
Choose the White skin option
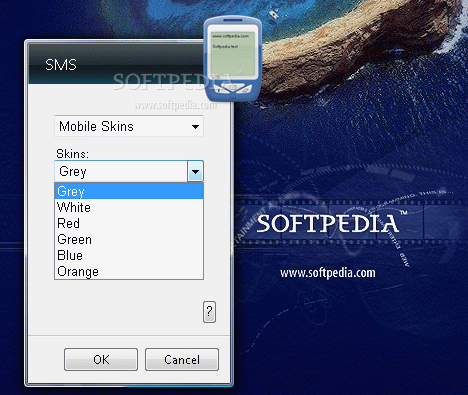129,207
